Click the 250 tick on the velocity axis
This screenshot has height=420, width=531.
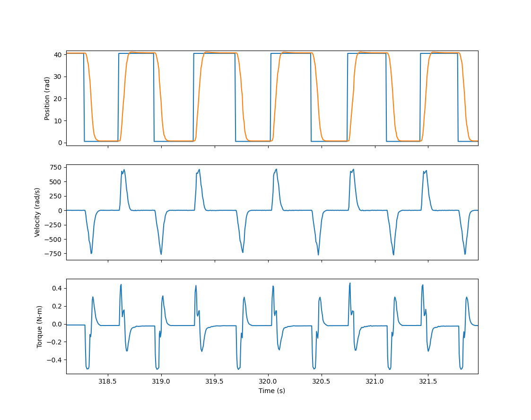coord(56,197)
